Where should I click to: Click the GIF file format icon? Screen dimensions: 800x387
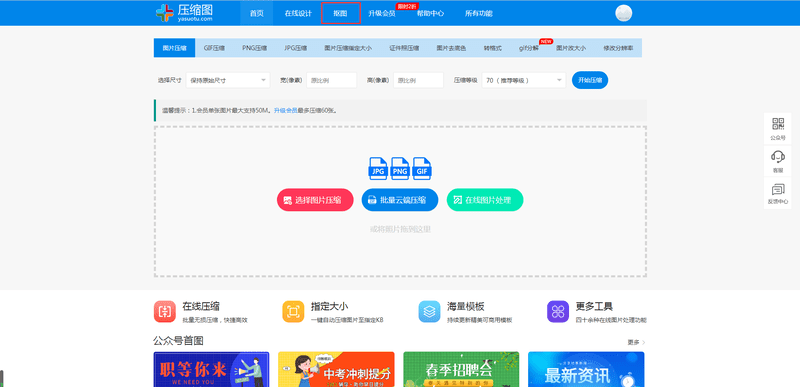422,169
